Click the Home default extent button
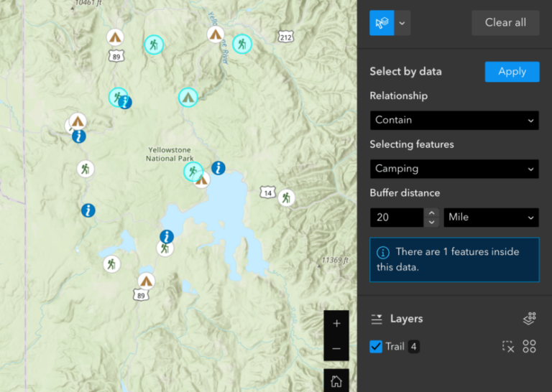The image size is (552, 392). 336,381
